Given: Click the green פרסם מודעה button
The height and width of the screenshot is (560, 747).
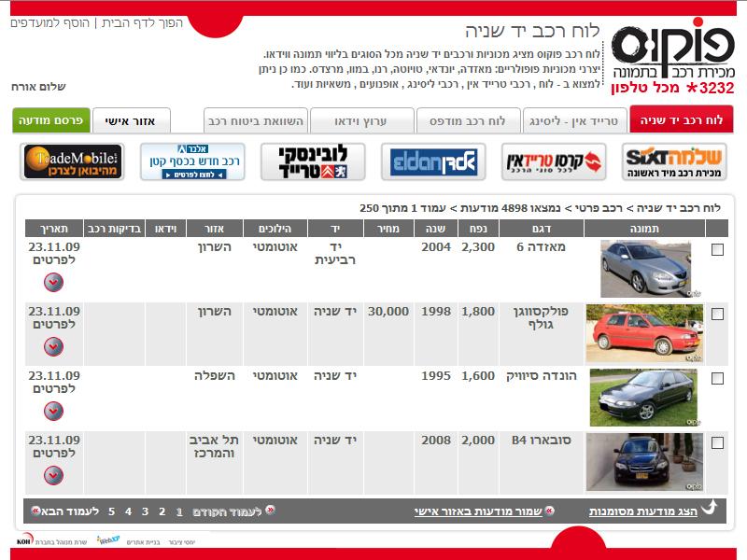Looking at the screenshot, I should tap(51, 120).
